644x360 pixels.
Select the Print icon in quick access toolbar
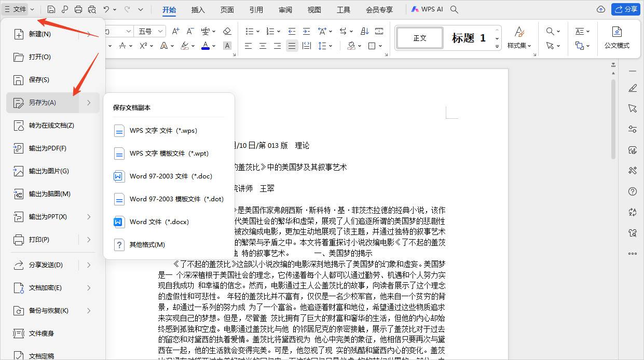(78, 10)
